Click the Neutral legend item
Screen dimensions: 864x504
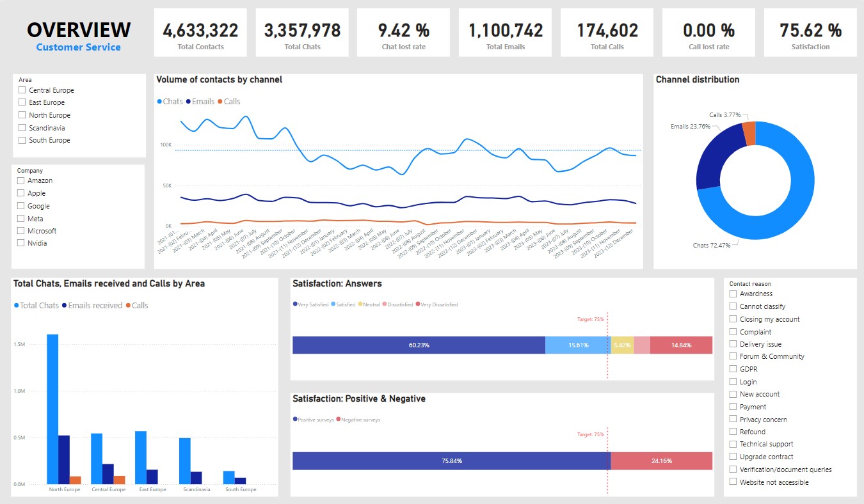pos(369,304)
